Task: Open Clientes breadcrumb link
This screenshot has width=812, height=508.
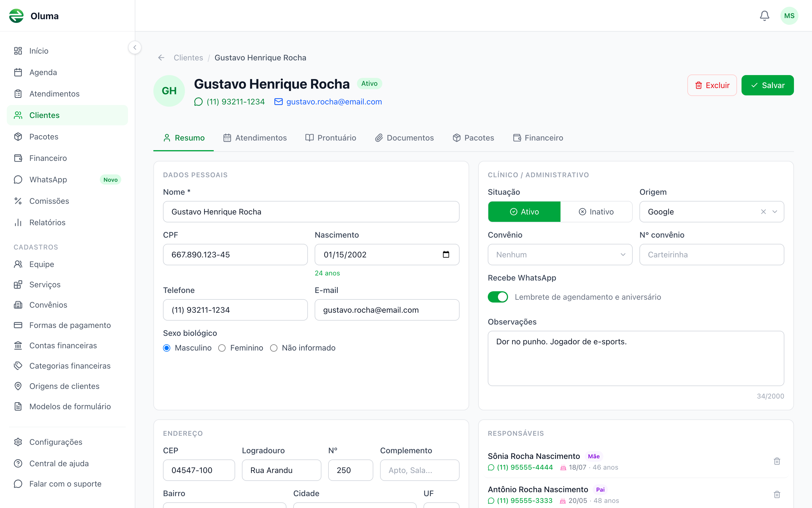Action: (x=188, y=58)
